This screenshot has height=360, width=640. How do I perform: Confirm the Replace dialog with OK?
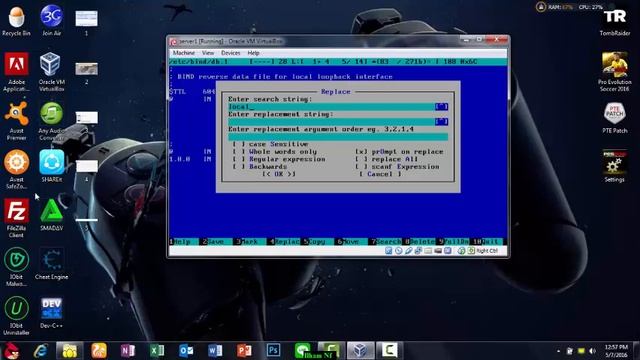[279, 174]
